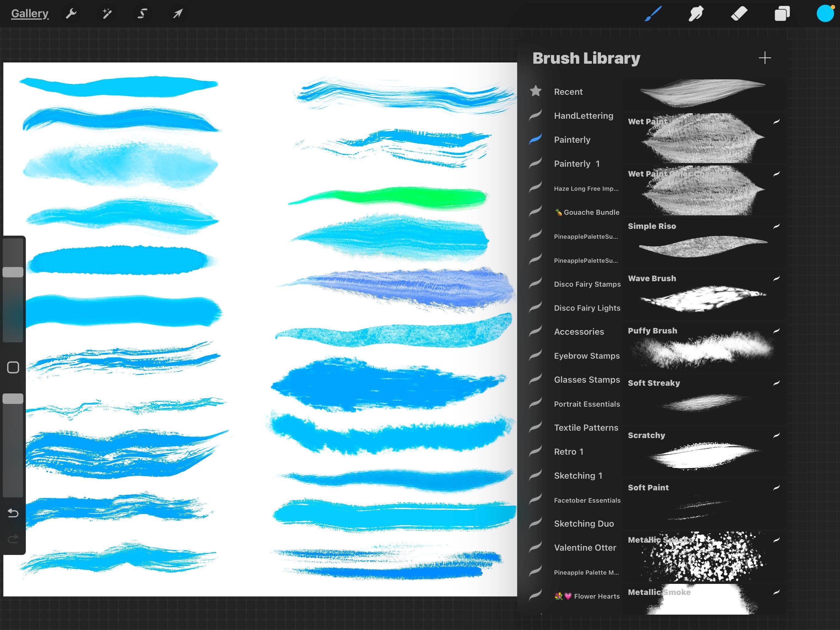This screenshot has height=630, width=840.
Task: Select the Paint brush tool
Action: [x=653, y=14]
